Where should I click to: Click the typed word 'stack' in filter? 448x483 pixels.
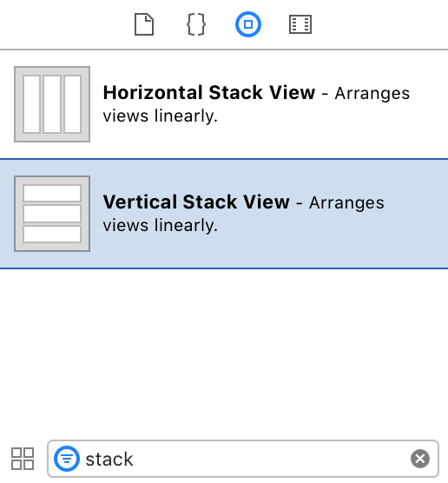pos(109,460)
